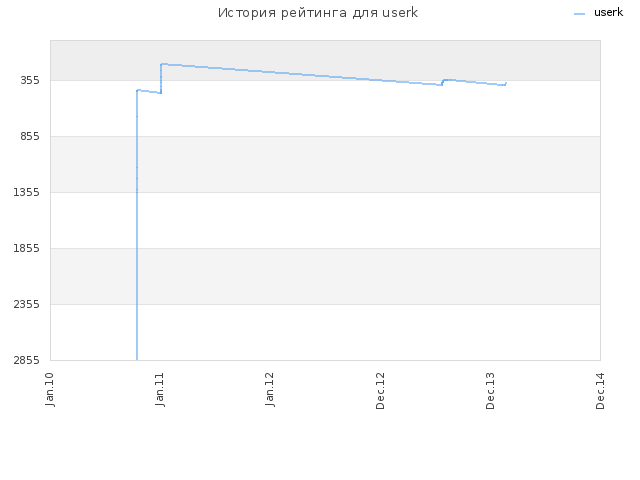Click the Jan.12 x-axis label

point(270,390)
